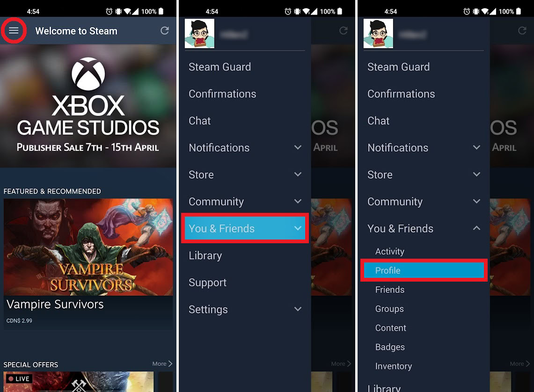Tap Community label in right screen menu
This screenshot has height=392, width=534.
click(x=395, y=202)
